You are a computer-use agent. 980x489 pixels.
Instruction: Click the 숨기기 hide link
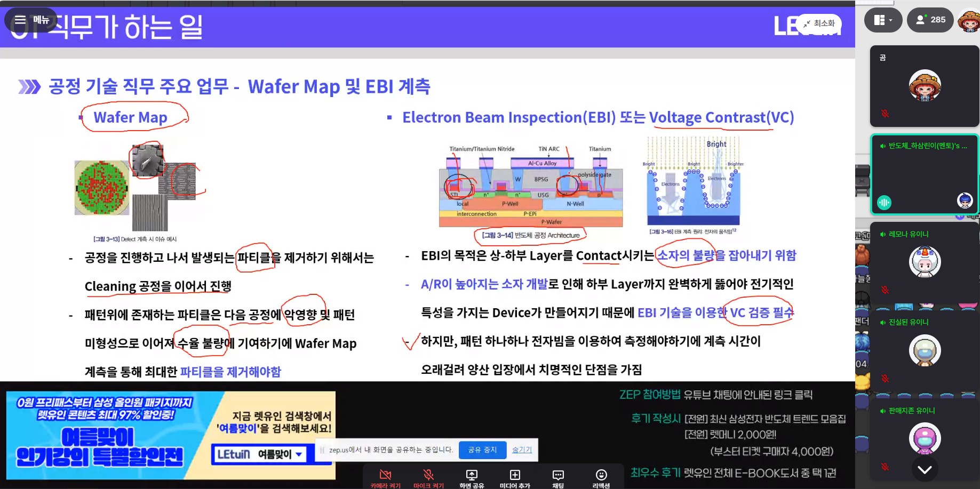(x=522, y=450)
